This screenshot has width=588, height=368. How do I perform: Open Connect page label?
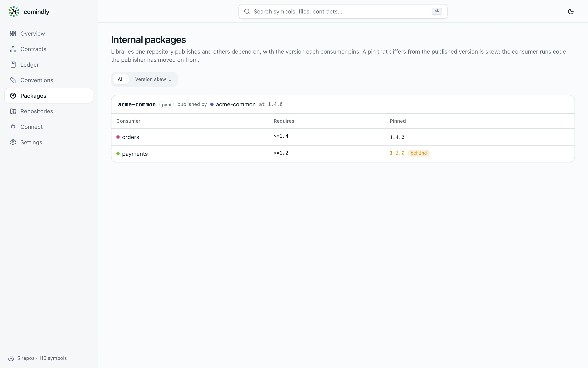(32, 127)
